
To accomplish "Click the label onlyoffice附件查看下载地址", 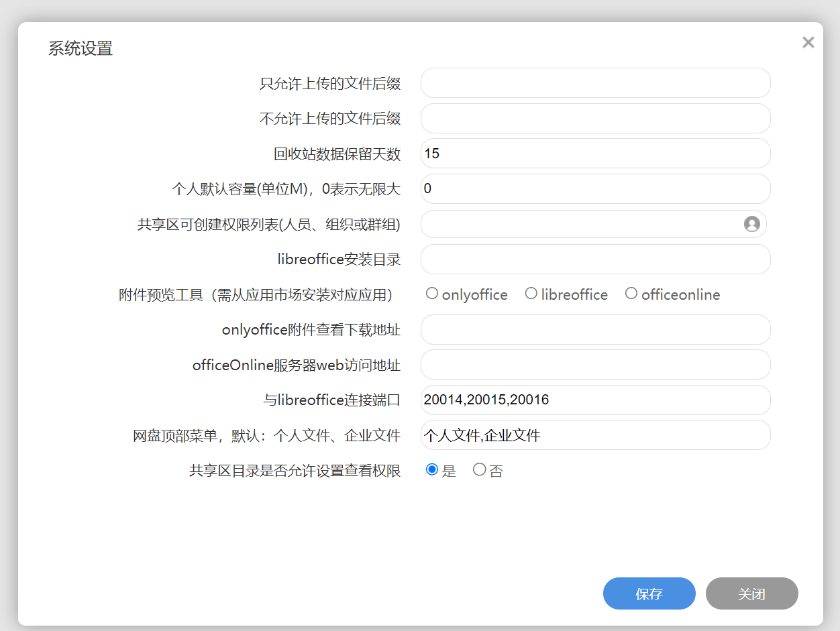I will click(311, 330).
